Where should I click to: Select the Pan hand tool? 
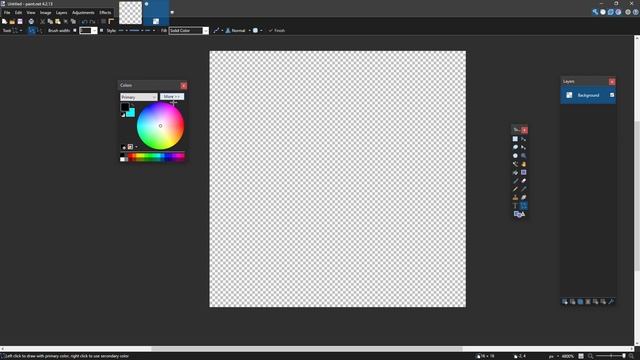coord(523,164)
